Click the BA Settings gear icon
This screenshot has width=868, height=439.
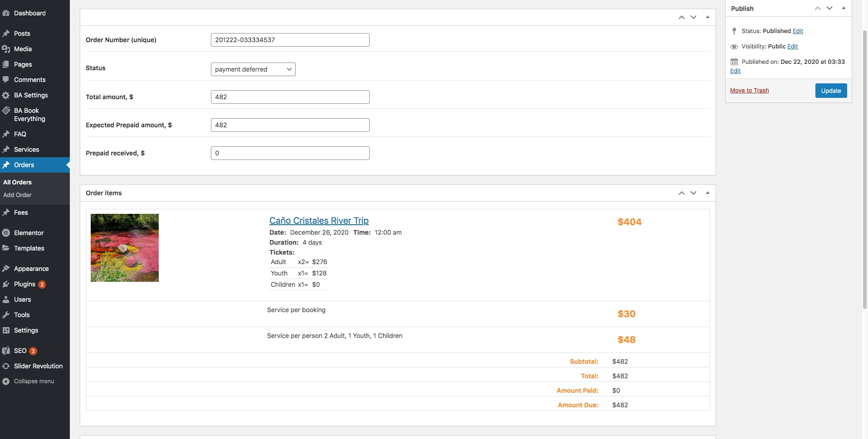(x=6, y=95)
